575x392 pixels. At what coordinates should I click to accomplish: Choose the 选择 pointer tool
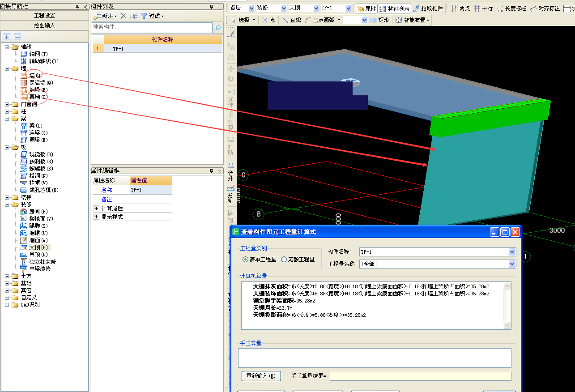243,20
